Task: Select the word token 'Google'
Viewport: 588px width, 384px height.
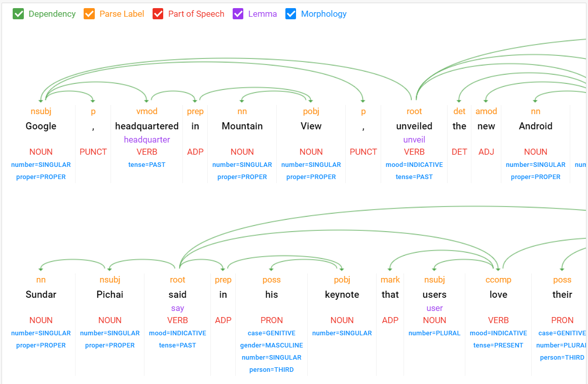Action: click(x=41, y=126)
